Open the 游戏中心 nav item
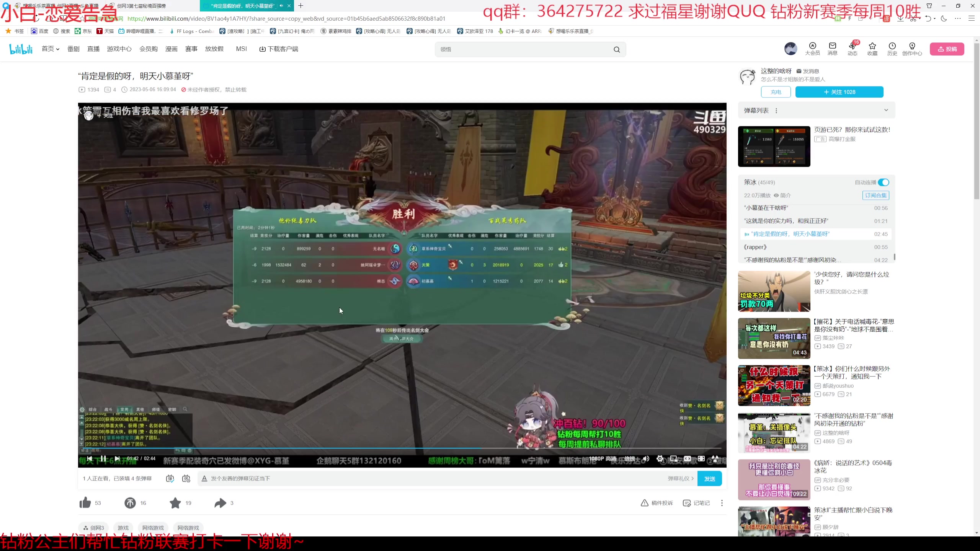Viewport: 980px width, 551px height. tap(119, 49)
